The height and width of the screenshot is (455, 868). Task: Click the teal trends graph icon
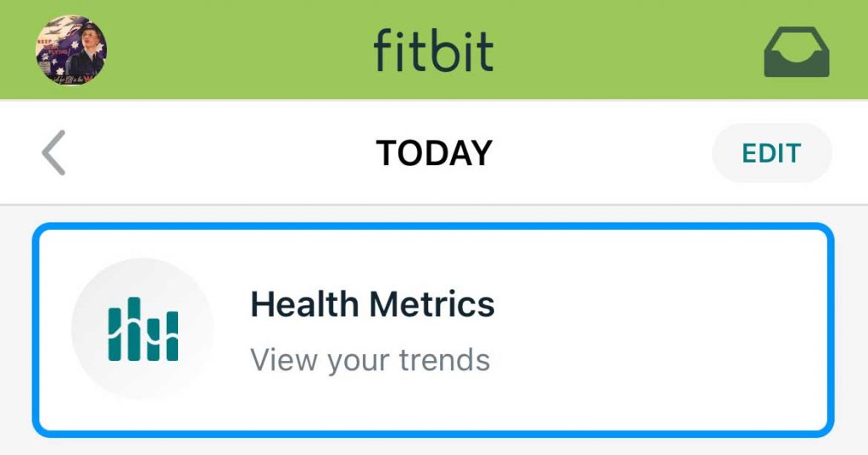coord(143,329)
